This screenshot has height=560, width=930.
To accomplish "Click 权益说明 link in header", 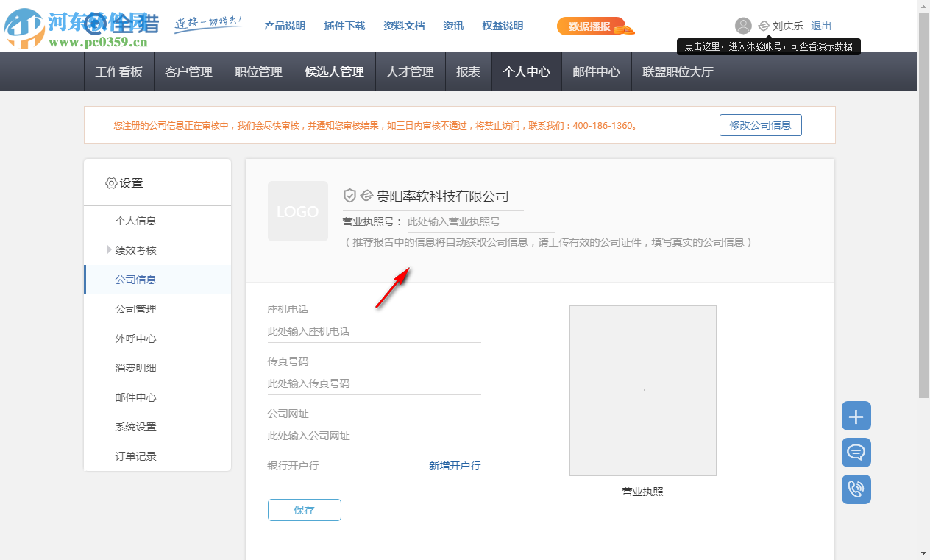I will tap(503, 26).
